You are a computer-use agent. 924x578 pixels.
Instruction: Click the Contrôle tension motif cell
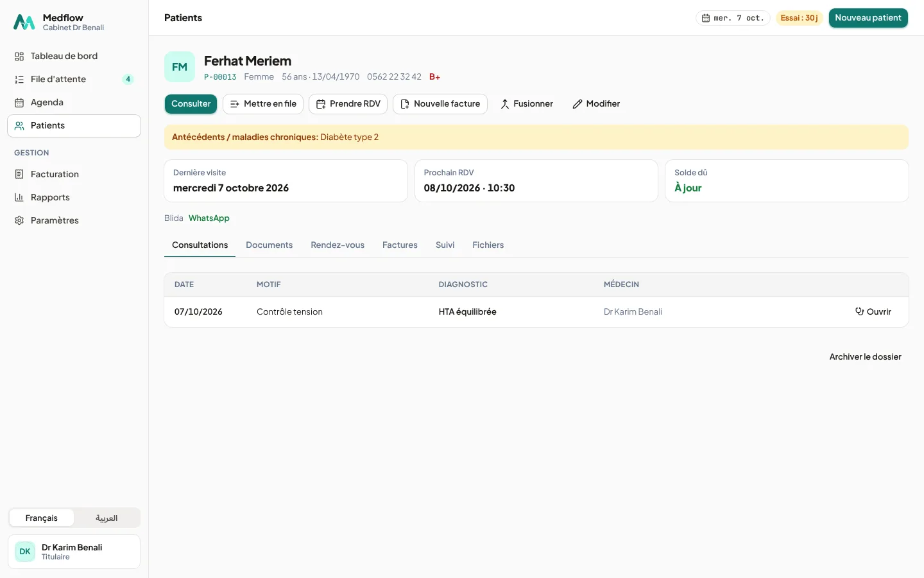(289, 312)
